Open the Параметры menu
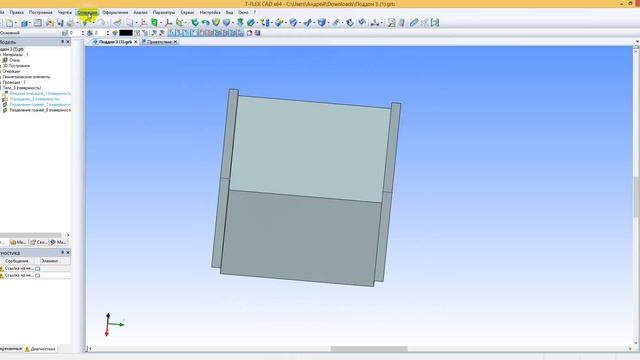The image size is (640, 360). [164, 13]
